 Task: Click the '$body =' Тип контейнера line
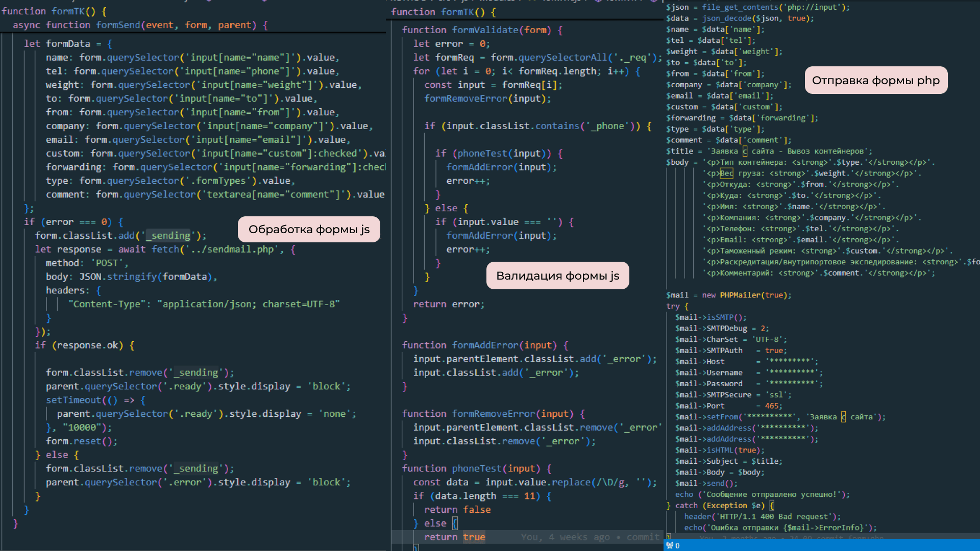point(801,163)
